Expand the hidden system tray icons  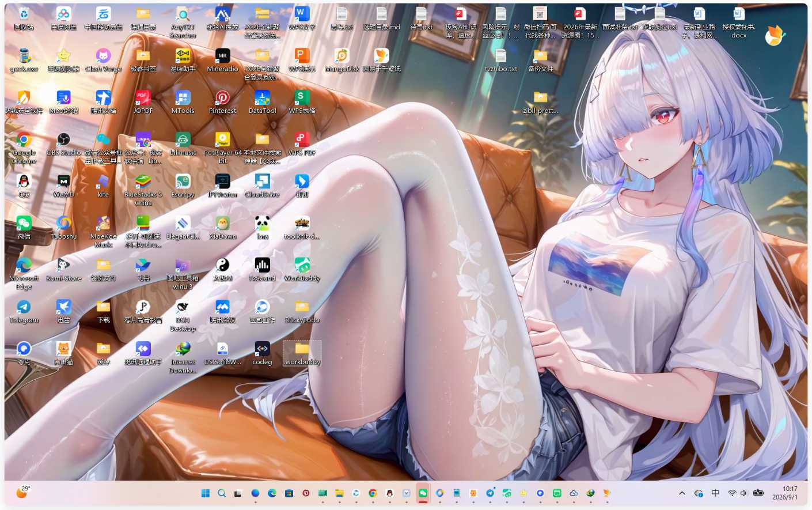click(x=682, y=493)
